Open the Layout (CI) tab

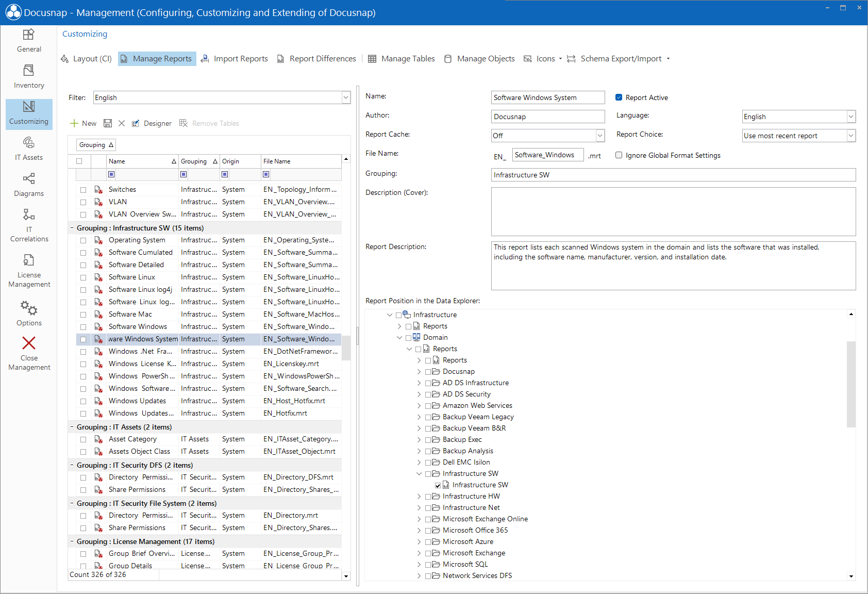pyautogui.click(x=87, y=59)
